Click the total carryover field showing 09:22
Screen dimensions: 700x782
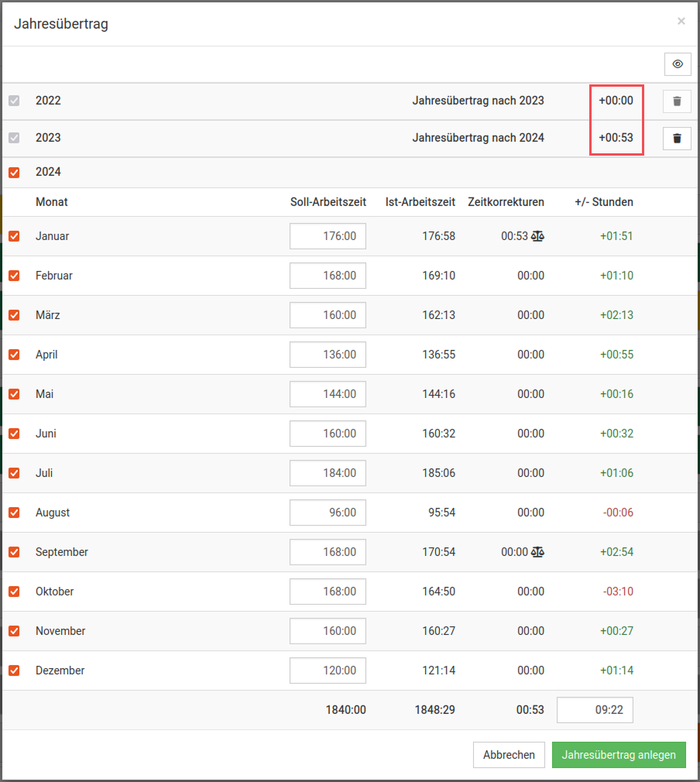pyautogui.click(x=595, y=710)
